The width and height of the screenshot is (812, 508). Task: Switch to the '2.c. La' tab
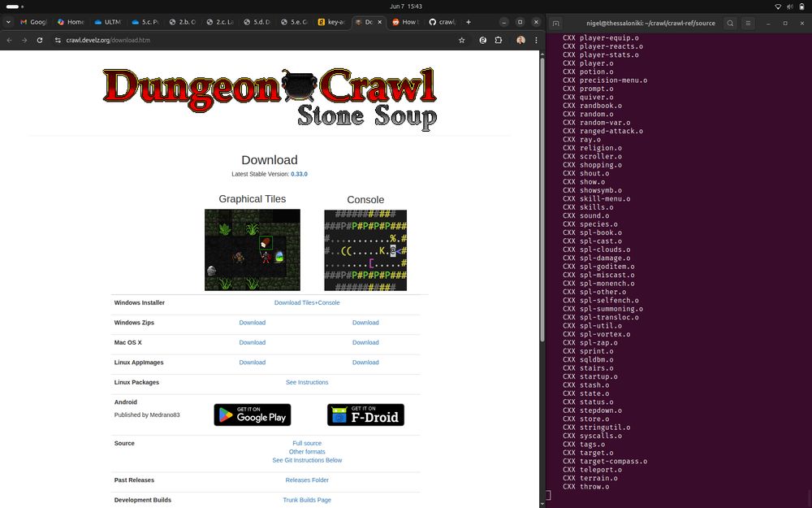pyautogui.click(x=219, y=22)
